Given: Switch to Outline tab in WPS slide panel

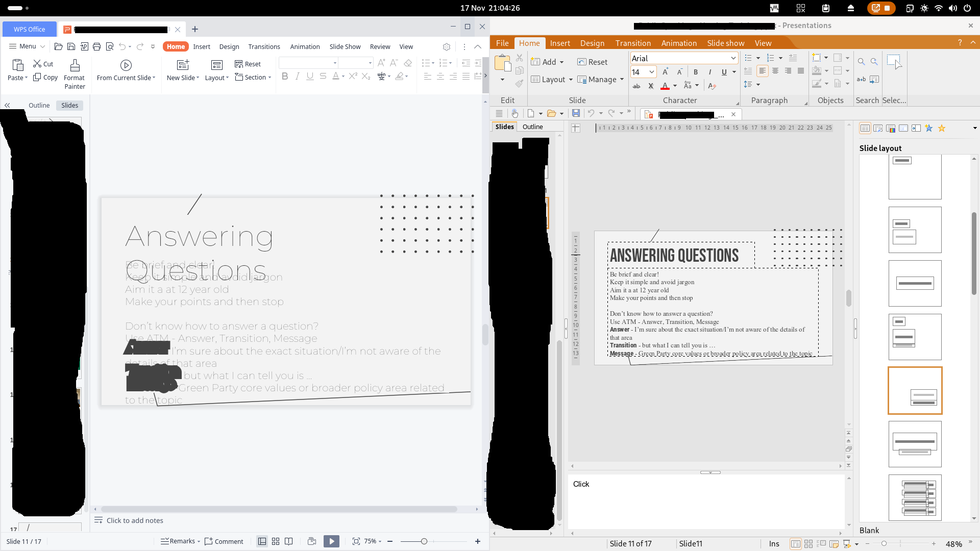Looking at the screenshot, I should coord(39,105).
